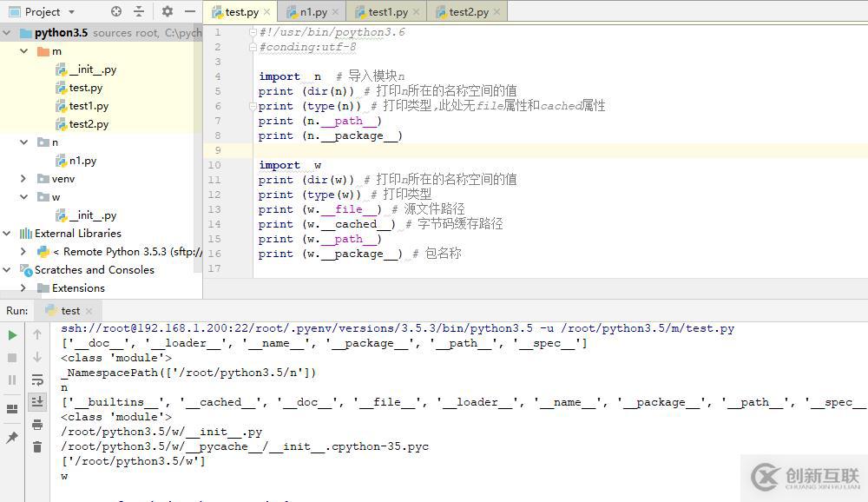
Task: Click 'import w' on line 10
Action: (290, 165)
